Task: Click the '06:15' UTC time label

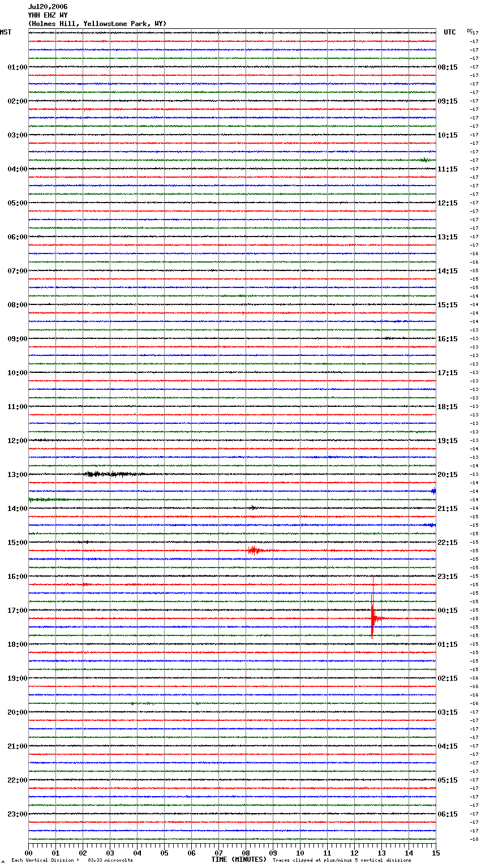Action: click(448, 814)
